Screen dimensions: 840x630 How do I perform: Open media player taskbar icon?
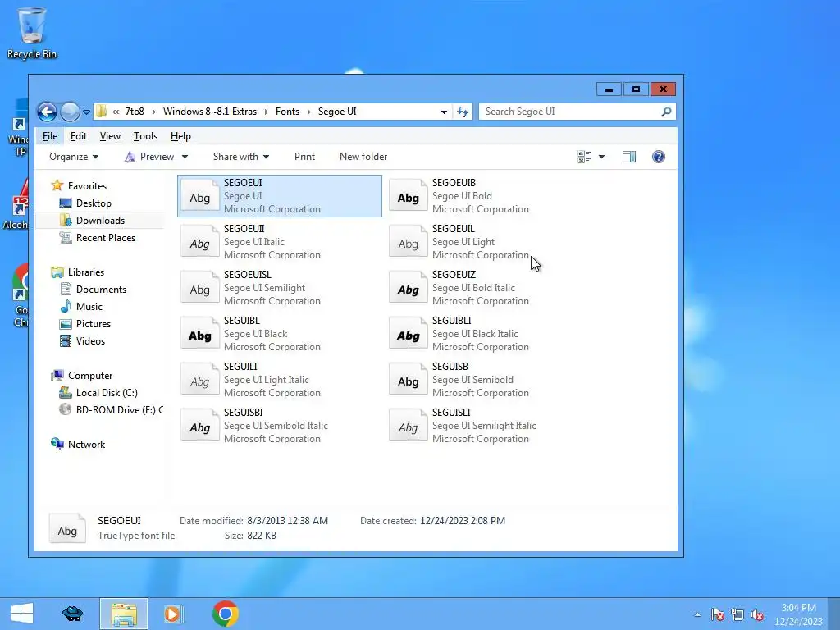pos(172,614)
